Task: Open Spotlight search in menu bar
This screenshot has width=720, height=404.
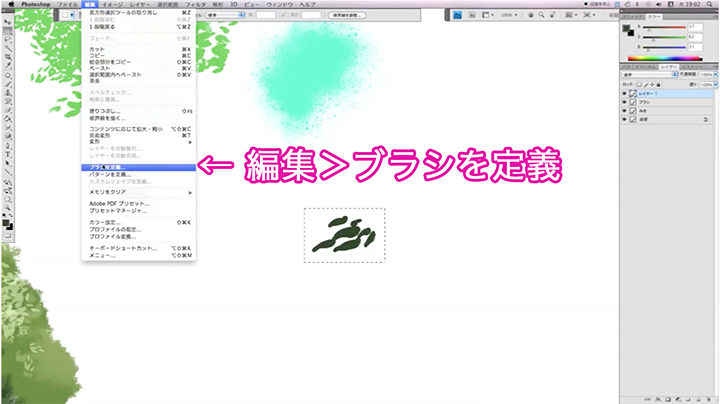Action: tap(710, 4)
